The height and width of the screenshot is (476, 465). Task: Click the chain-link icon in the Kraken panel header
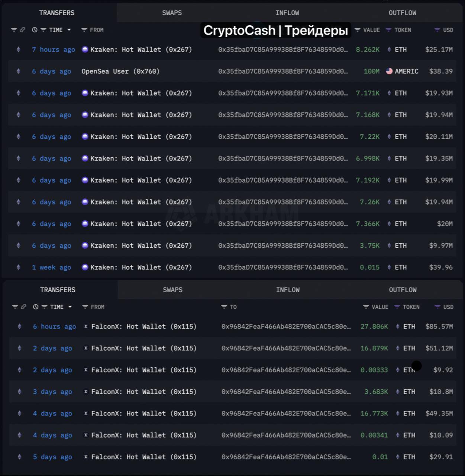(x=22, y=30)
